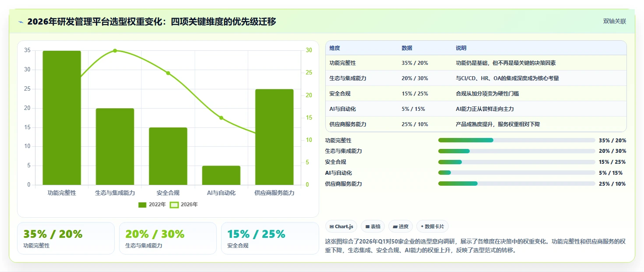The height and width of the screenshot is (272, 644).
Task: Toggle the 2022年 legend swatch
Action: coord(142,205)
